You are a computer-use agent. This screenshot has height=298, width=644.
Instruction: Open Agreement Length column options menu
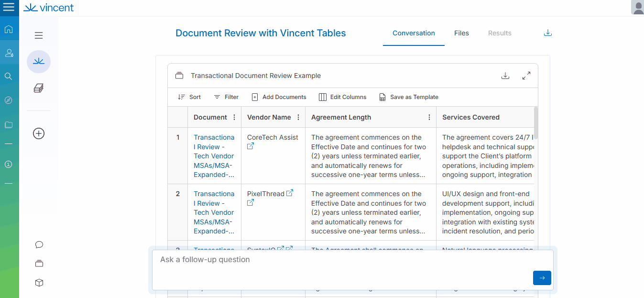(429, 117)
